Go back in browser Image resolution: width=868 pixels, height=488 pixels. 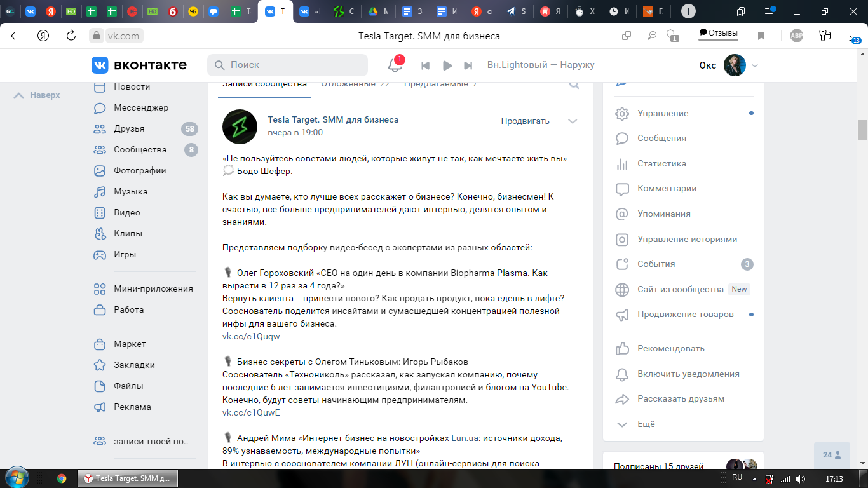15,36
